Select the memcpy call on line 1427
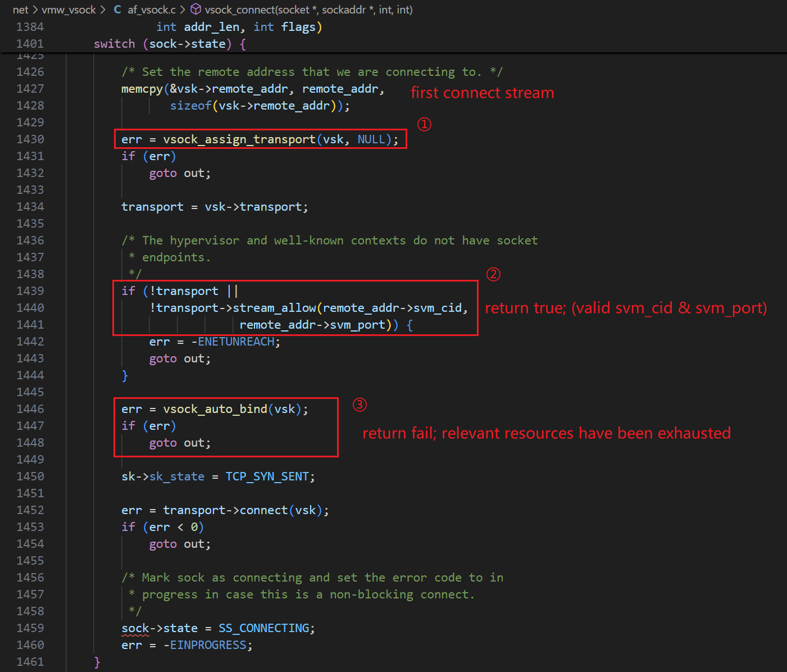 tap(142, 89)
